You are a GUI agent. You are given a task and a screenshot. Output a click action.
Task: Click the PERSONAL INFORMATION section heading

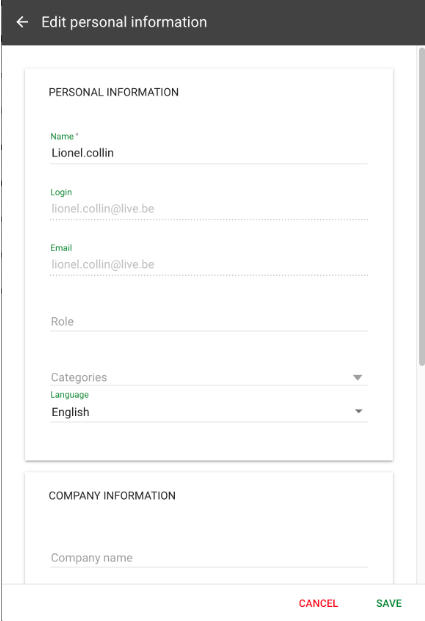tap(114, 92)
